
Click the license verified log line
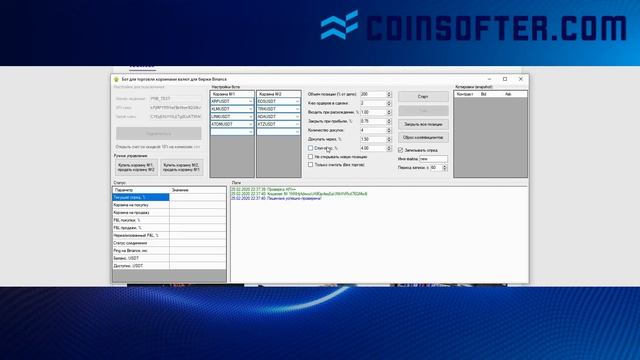(x=276, y=198)
